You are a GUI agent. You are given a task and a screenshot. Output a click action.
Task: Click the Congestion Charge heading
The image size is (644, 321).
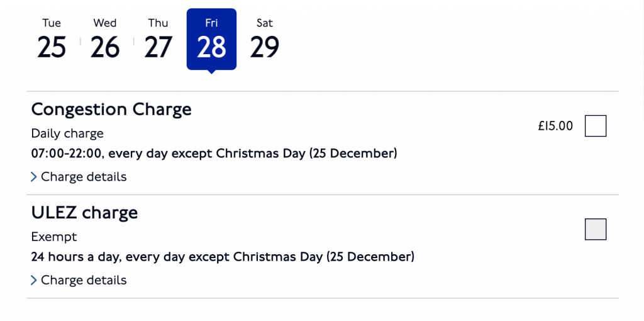tap(111, 110)
